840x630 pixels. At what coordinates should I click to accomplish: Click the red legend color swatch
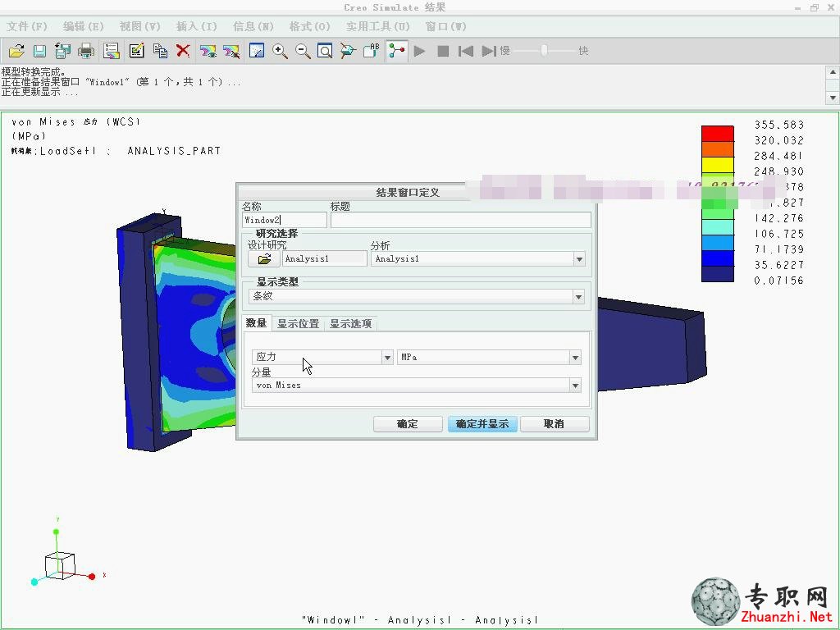coord(717,134)
